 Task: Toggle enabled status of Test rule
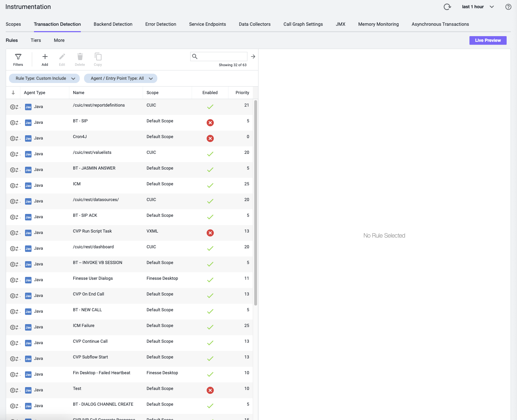tap(210, 390)
